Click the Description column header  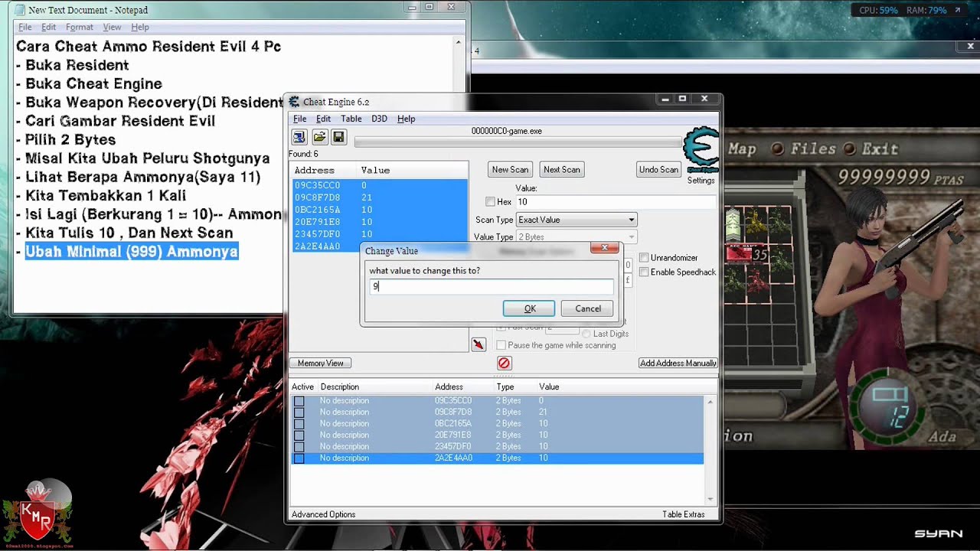click(340, 387)
